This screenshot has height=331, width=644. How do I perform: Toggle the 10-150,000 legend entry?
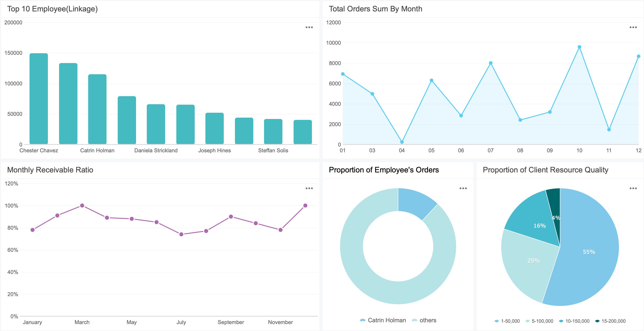pyautogui.click(x=574, y=321)
